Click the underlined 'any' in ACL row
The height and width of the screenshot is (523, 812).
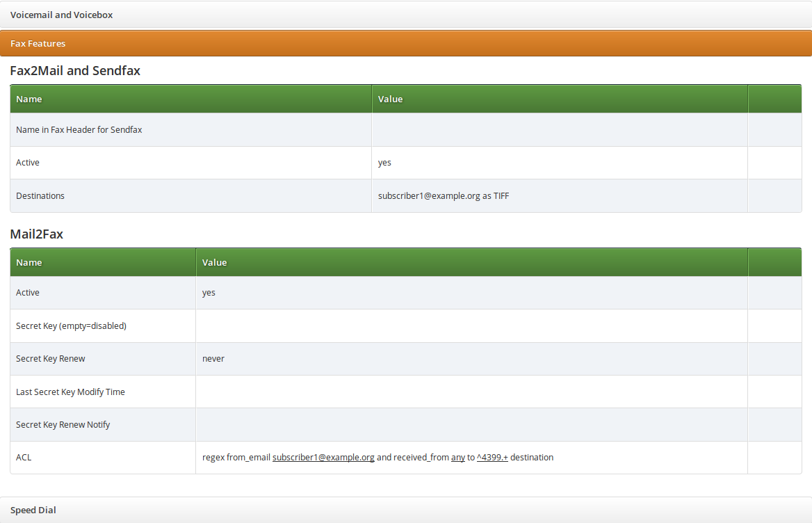click(458, 458)
